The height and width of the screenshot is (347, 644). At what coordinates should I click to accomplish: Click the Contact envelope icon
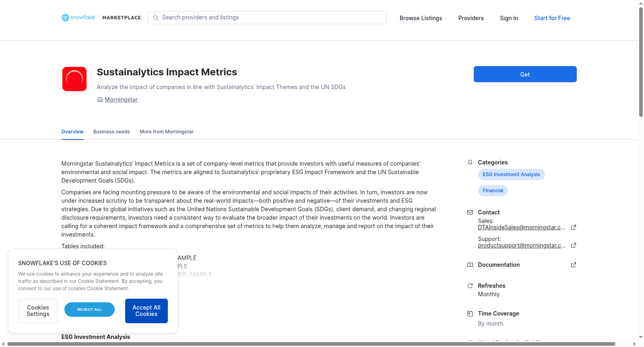coord(470,212)
